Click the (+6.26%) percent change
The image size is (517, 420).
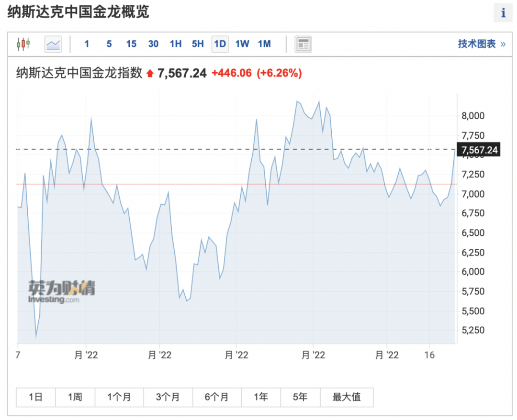[x=279, y=73]
